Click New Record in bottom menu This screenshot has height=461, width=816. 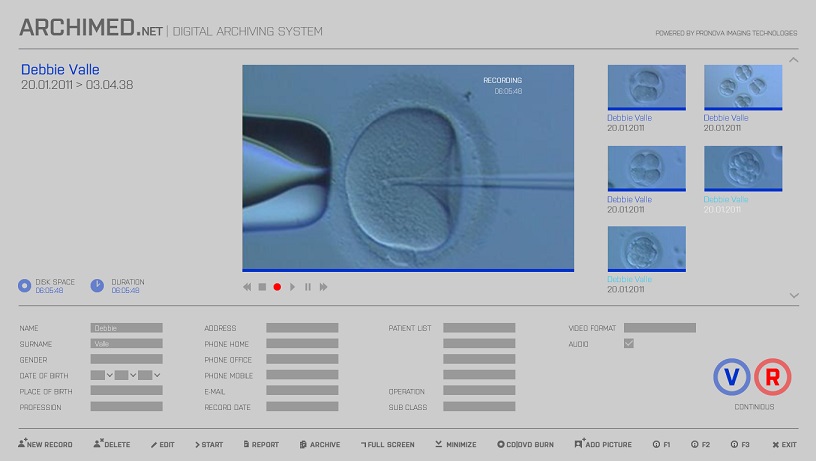pos(45,444)
